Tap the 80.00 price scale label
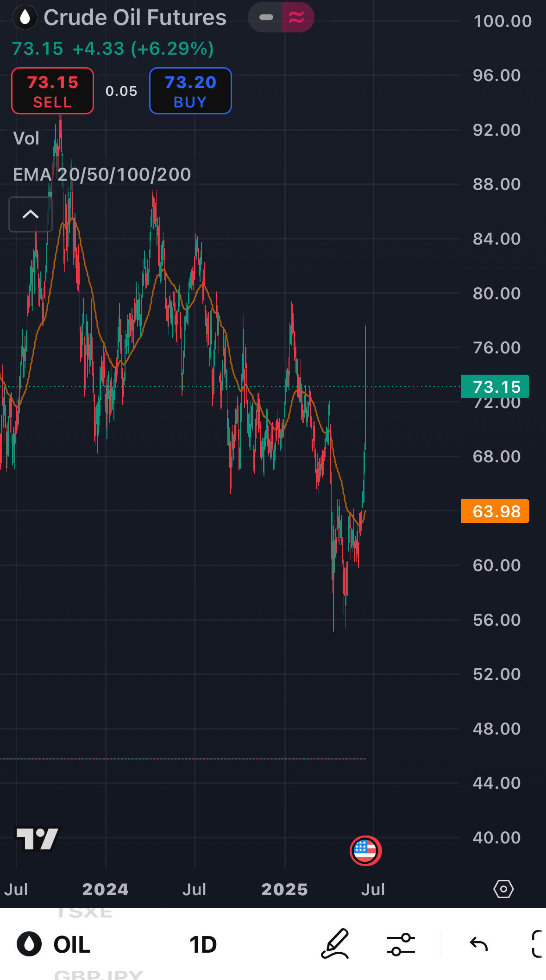Viewport: 546px width, 980px height. (496, 294)
